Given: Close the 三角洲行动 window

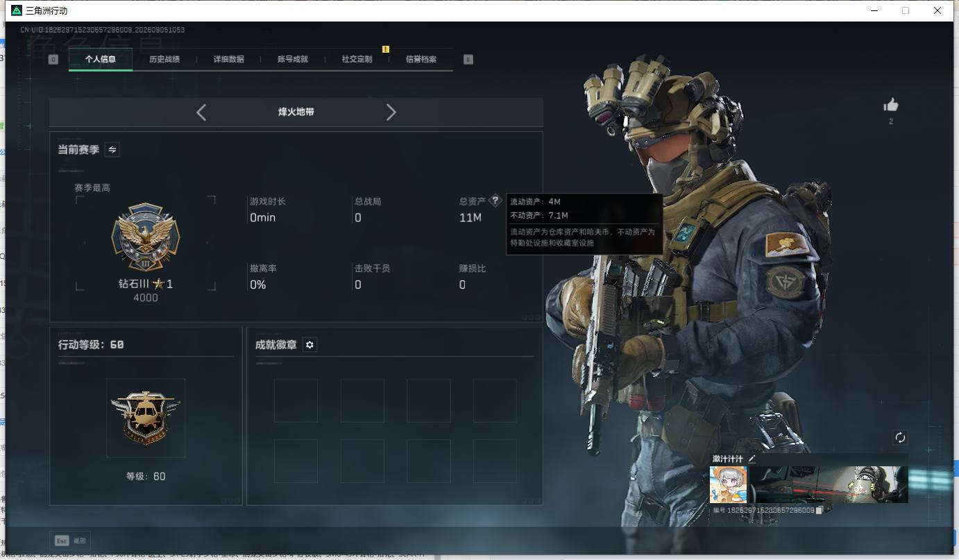Looking at the screenshot, I should click(938, 10).
